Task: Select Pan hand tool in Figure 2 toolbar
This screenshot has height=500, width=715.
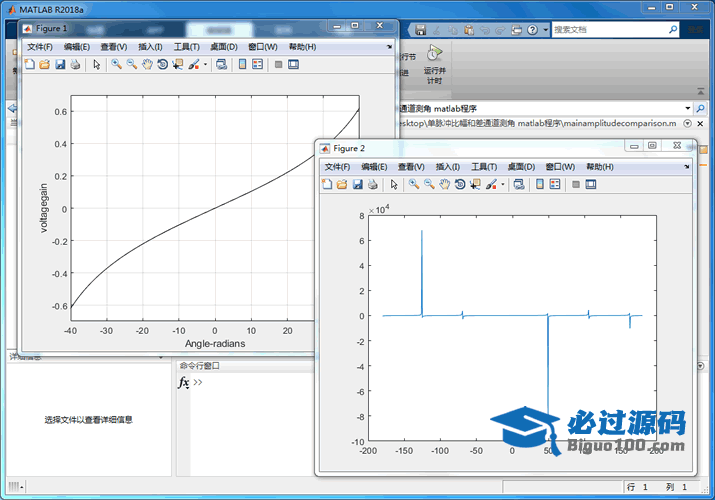Action: [445, 184]
